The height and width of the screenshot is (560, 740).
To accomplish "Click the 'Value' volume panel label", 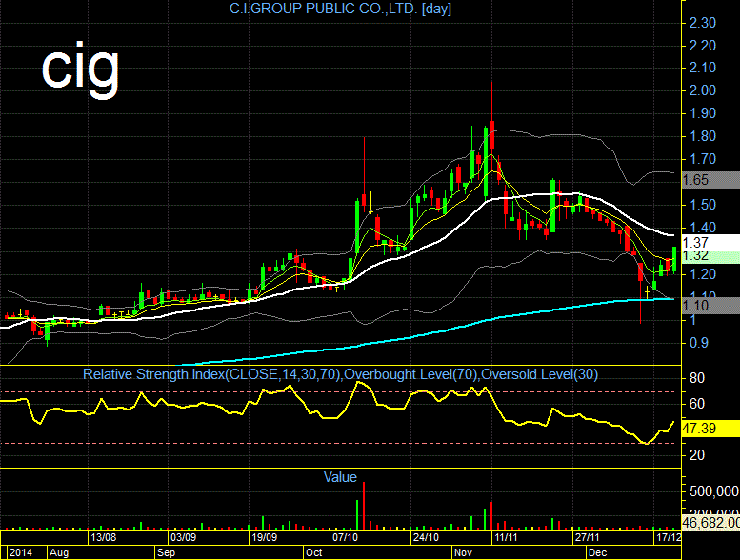I will click(340, 477).
